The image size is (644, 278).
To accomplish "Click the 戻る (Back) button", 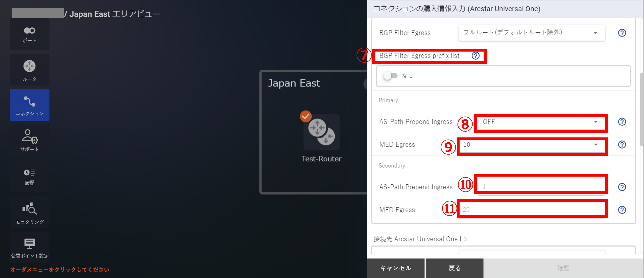I will click(x=455, y=268).
